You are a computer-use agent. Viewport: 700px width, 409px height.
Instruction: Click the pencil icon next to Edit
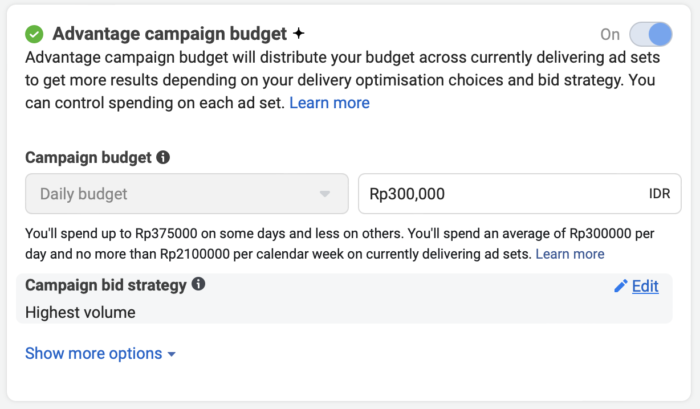point(621,286)
